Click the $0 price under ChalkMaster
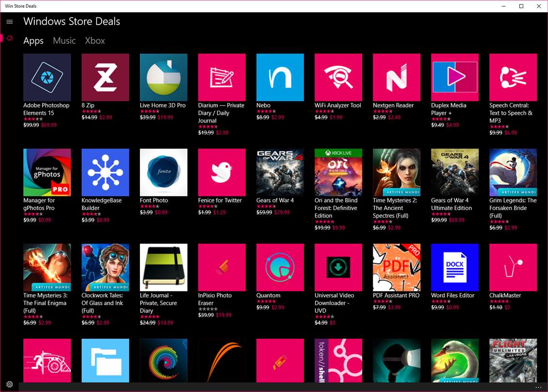The height and width of the screenshot is (392, 548). click(x=507, y=307)
